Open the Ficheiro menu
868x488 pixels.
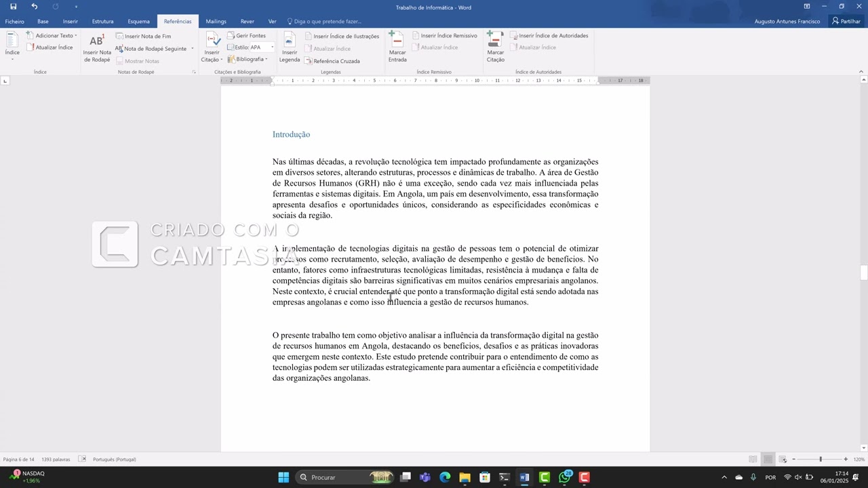pyautogui.click(x=14, y=22)
